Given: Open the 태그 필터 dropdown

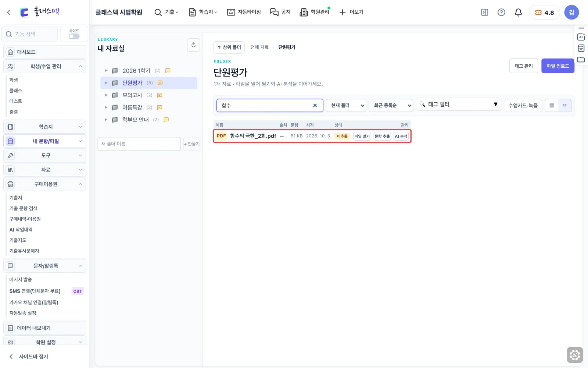Looking at the screenshot, I should point(458,105).
